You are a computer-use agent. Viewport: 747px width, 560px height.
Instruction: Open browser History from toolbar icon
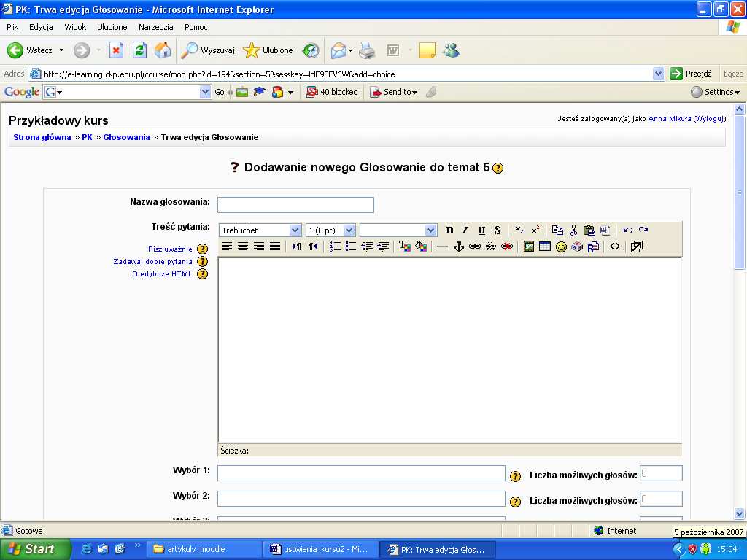click(x=311, y=50)
